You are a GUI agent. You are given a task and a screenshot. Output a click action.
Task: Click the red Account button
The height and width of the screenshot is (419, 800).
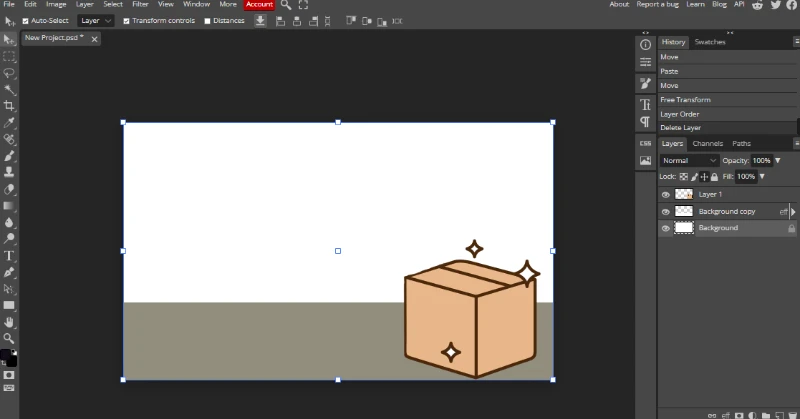click(259, 5)
